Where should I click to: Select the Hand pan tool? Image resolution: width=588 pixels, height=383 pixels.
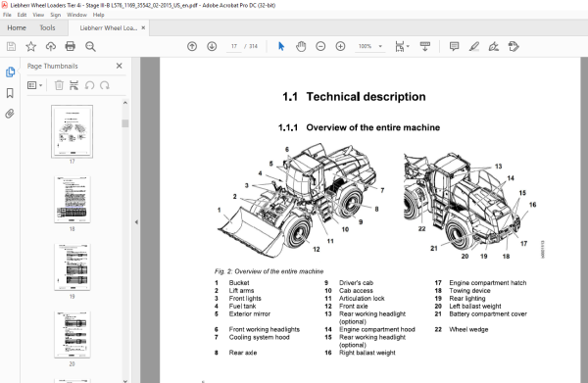click(301, 46)
